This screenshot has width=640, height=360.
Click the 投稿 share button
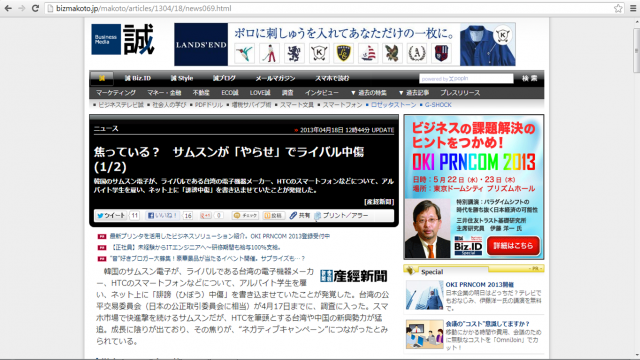click(273, 216)
